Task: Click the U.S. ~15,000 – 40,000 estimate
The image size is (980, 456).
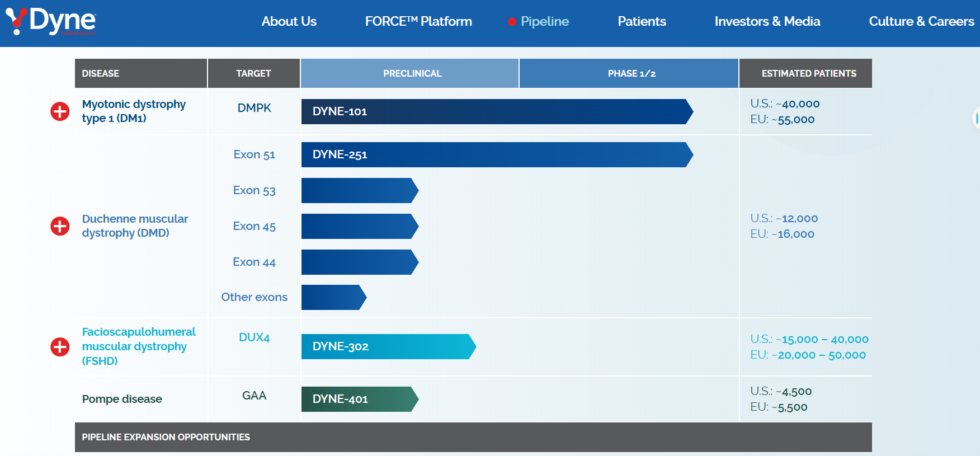Action: (809, 339)
